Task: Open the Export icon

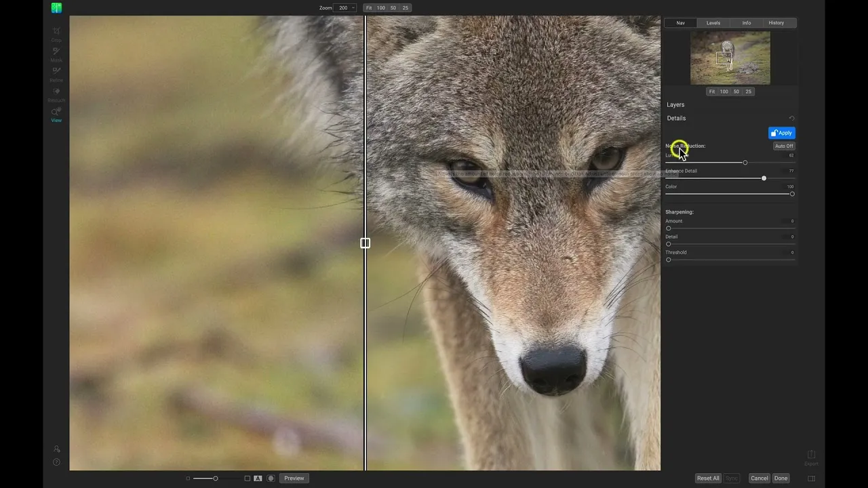Action: [811, 457]
